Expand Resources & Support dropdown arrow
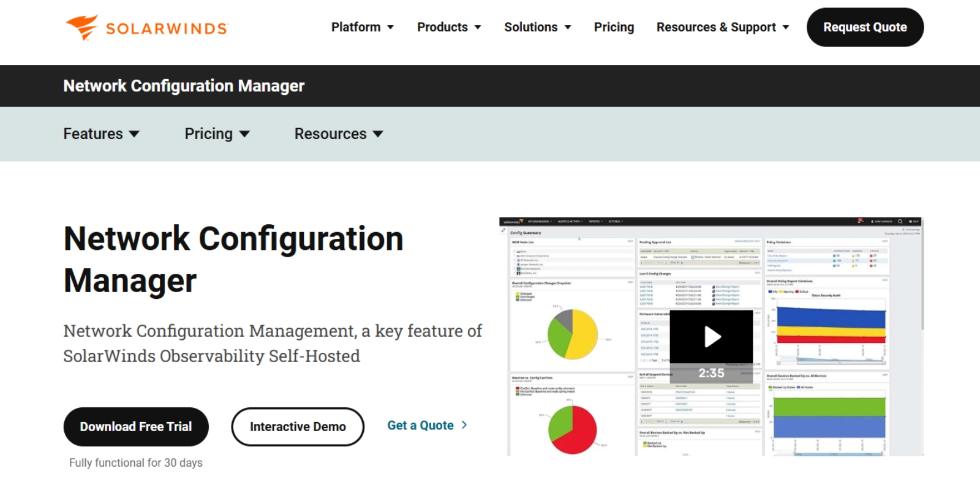 pos(786,28)
